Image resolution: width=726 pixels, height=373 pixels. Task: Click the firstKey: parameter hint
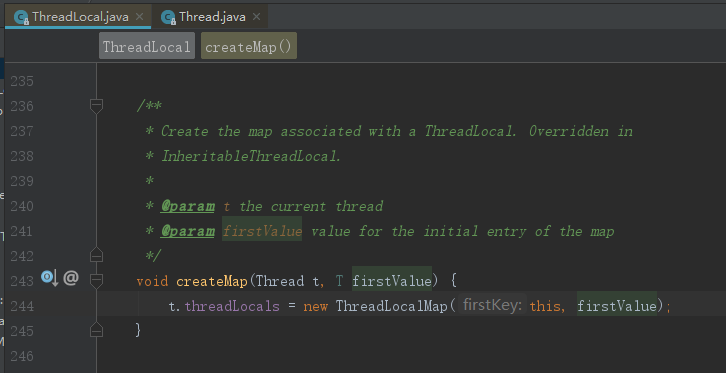coord(493,305)
